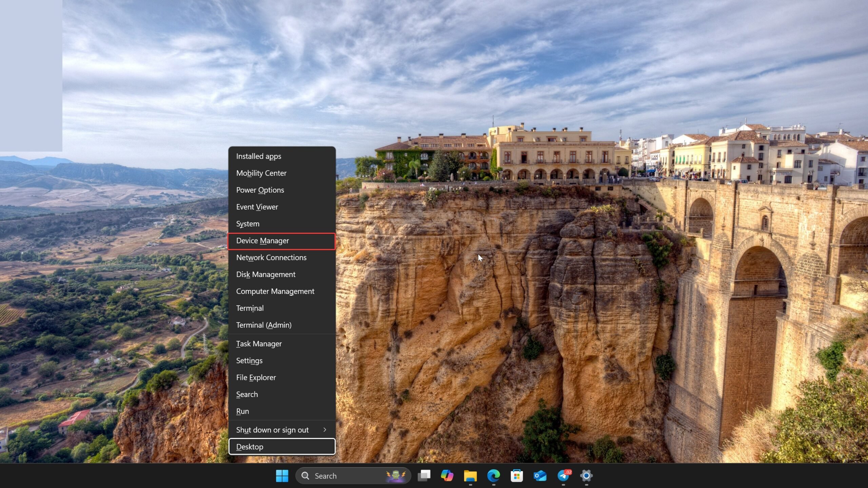Click the Windows Start button
The width and height of the screenshot is (868, 488).
pyautogui.click(x=282, y=475)
